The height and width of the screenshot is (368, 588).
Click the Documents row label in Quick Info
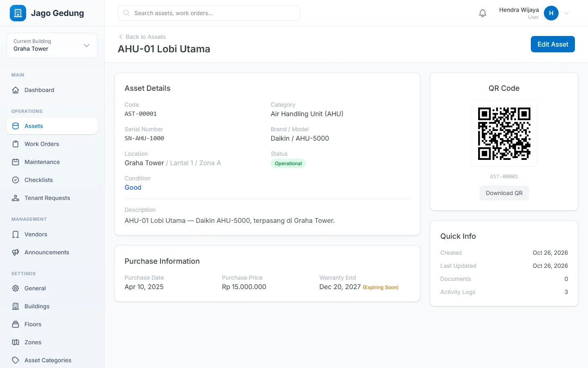click(x=456, y=279)
